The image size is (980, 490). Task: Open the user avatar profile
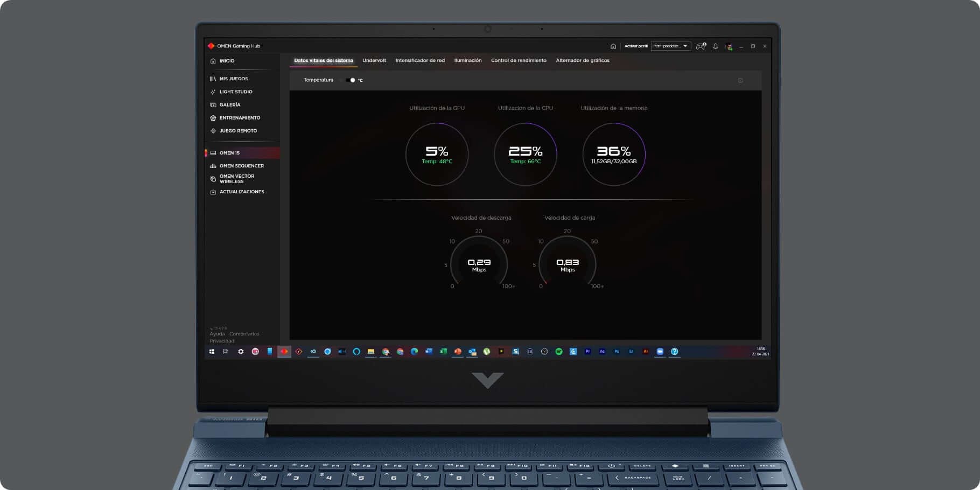[x=729, y=46]
